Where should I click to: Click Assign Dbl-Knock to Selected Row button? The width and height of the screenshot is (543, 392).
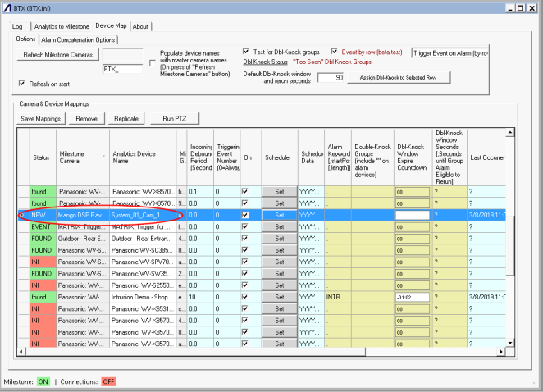coord(399,78)
